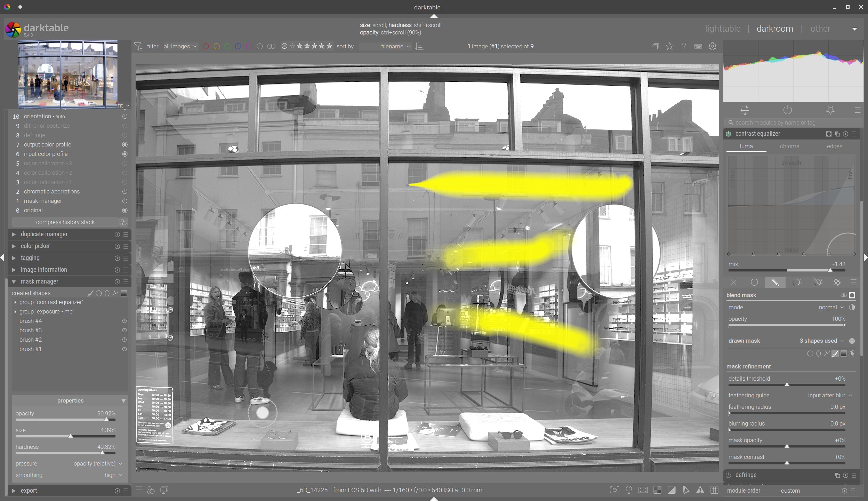Viewport: 868px width, 501px height.
Task: Toggle the contrast equalizer module on/off
Action: click(x=729, y=134)
